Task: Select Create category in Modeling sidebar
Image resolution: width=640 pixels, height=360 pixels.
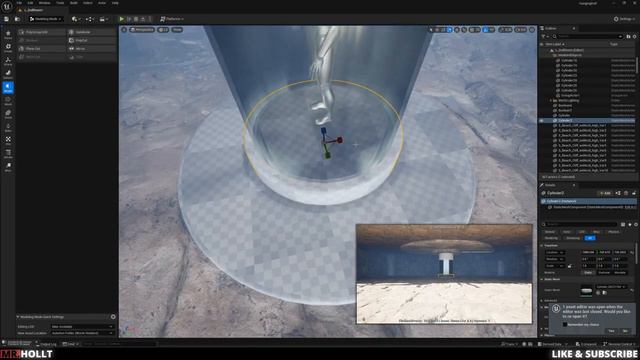Action: [8, 48]
